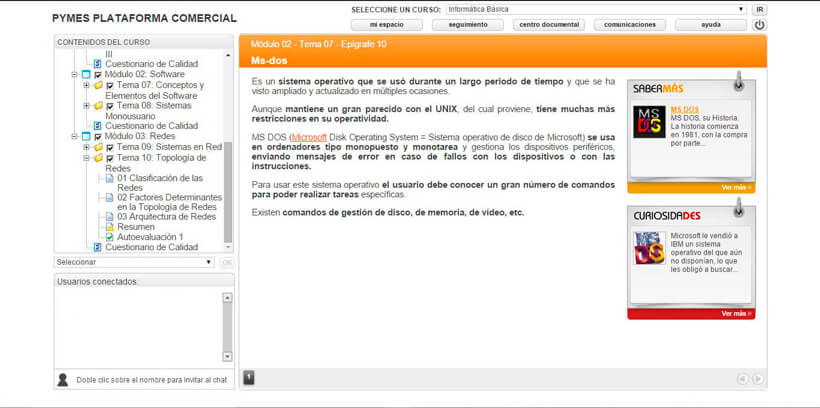Open the Seleccione un curso dropdown

(x=595, y=9)
